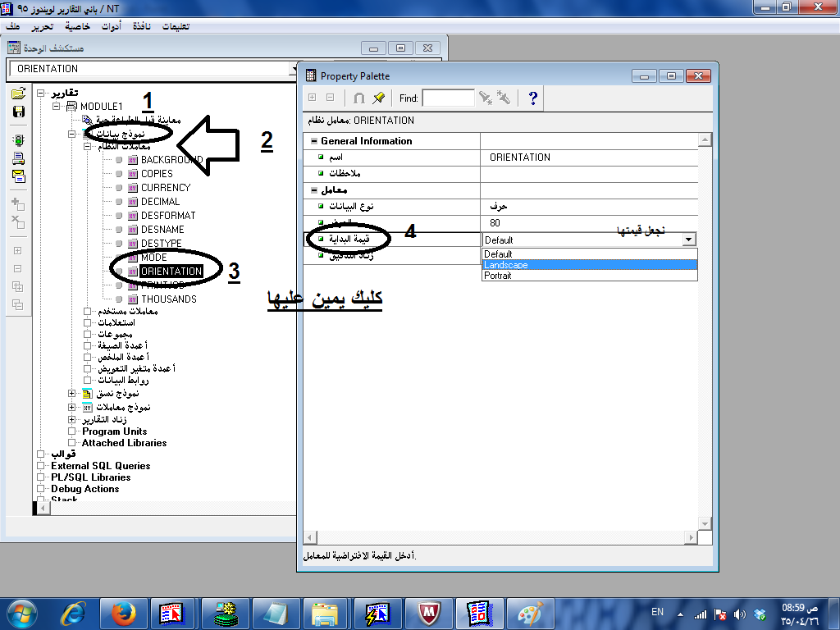Click the Open folder icon in Object Navigator
Image resolution: width=840 pixels, height=630 pixels.
click(x=18, y=94)
